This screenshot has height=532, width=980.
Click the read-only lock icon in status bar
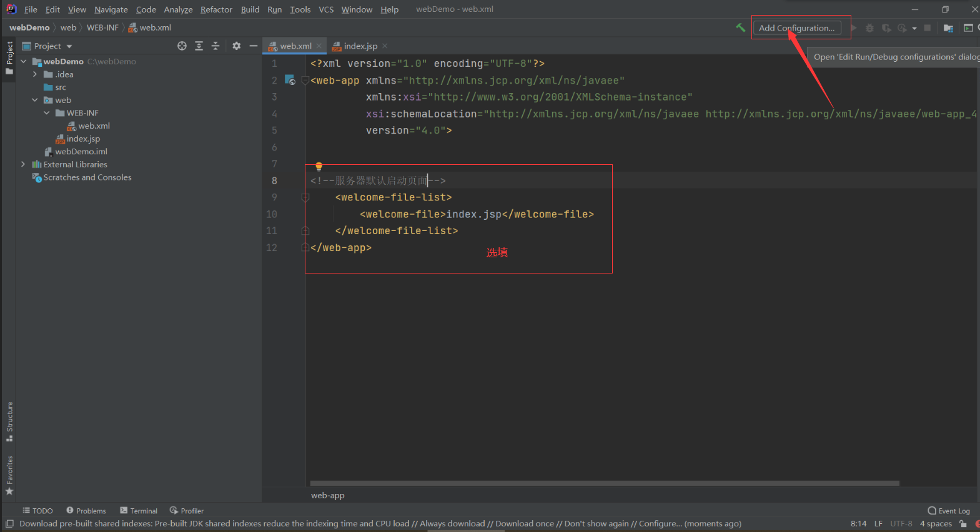[x=963, y=523]
